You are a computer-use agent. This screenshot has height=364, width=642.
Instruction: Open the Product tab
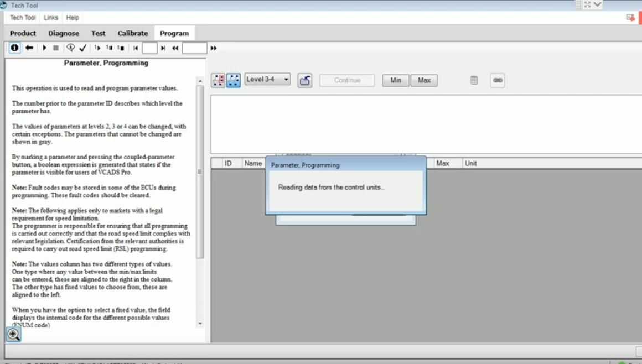pyautogui.click(x=23, y=33)
